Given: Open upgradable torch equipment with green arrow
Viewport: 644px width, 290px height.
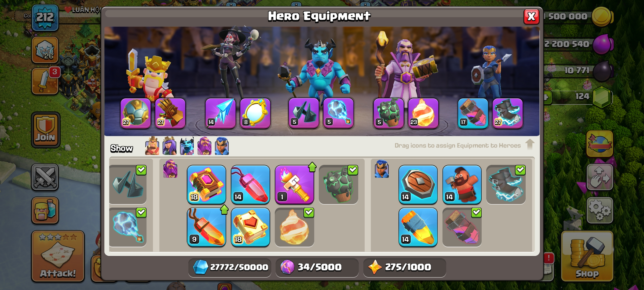Looking at the screenshot, I should coord(294,184).
